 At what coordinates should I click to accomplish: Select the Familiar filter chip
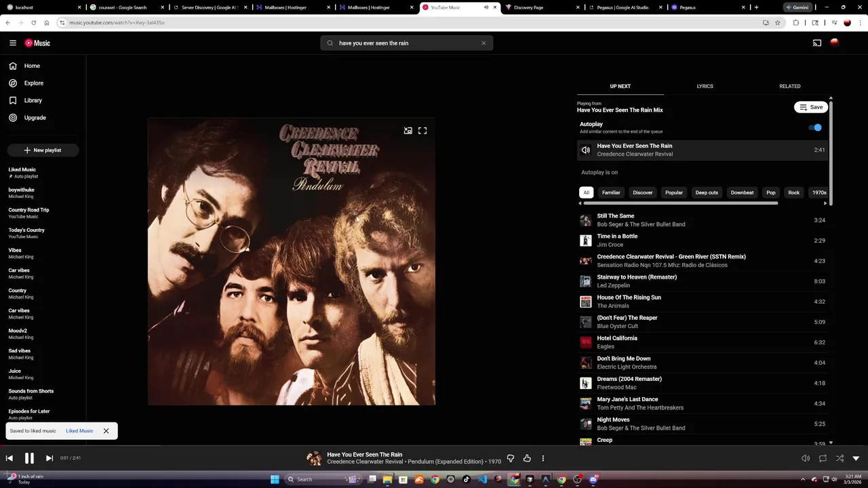coord(611,192)
